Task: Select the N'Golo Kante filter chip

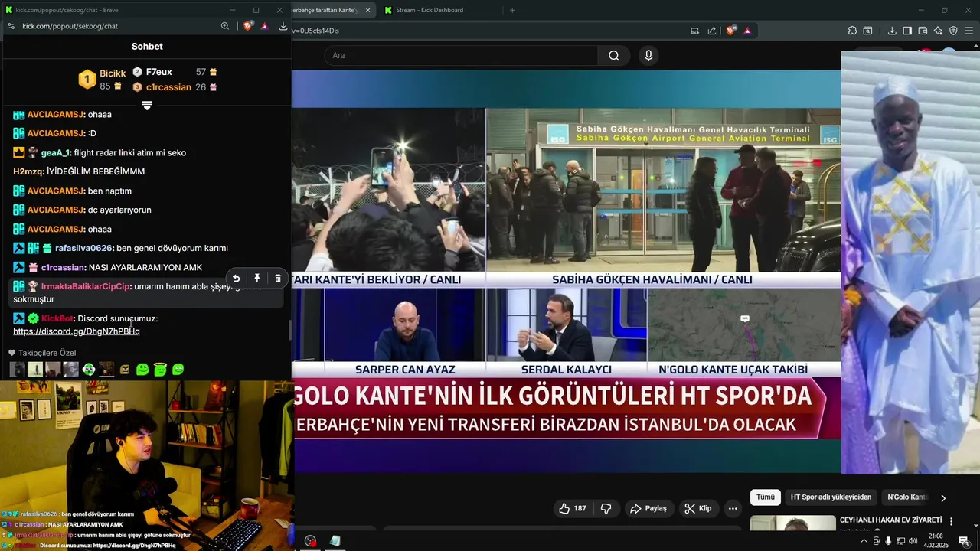Action: [x=906, y=497]
